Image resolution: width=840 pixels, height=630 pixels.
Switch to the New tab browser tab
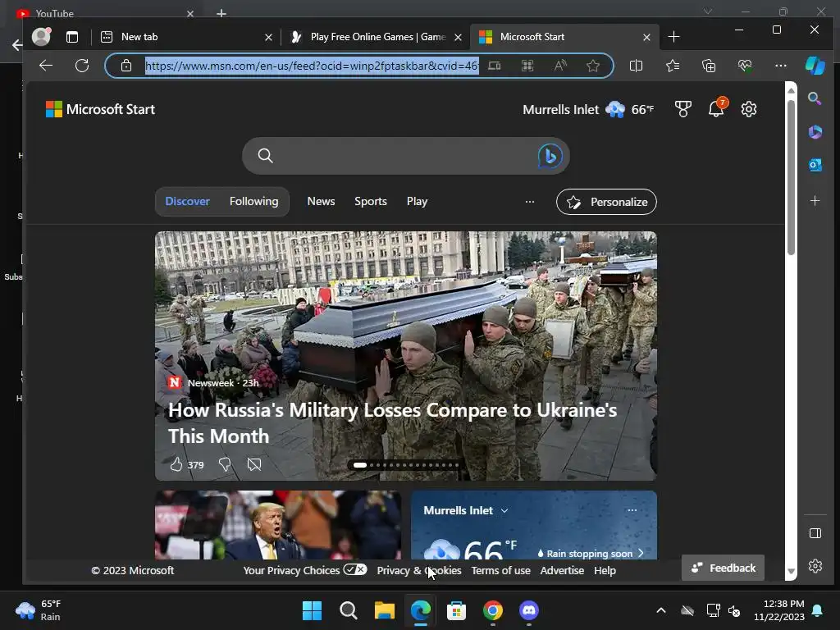186,36
